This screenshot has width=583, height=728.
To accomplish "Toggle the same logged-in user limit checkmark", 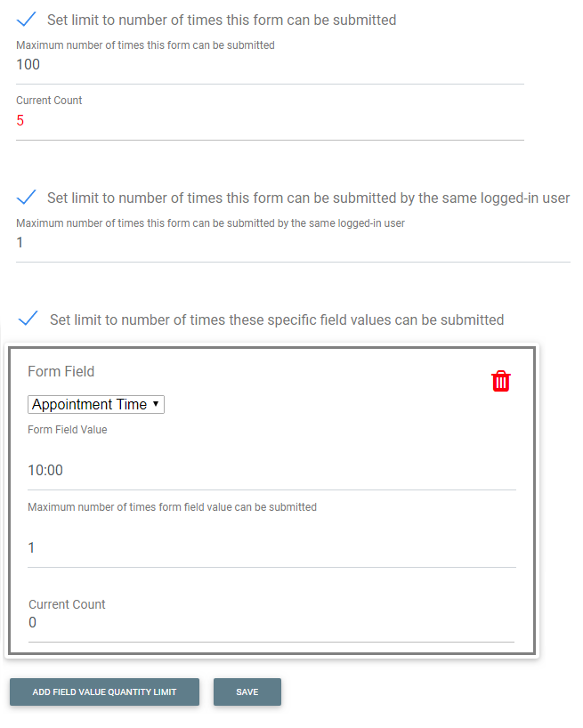I will point(26,198).
